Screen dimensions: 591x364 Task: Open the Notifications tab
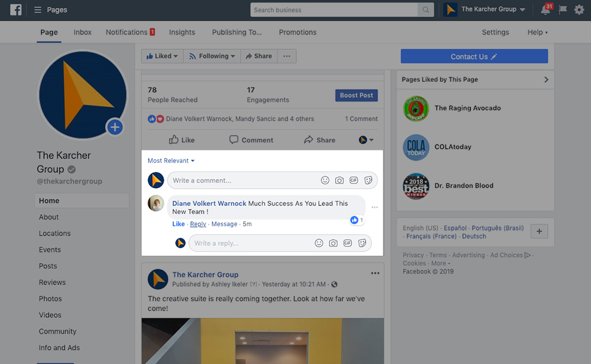131,33
